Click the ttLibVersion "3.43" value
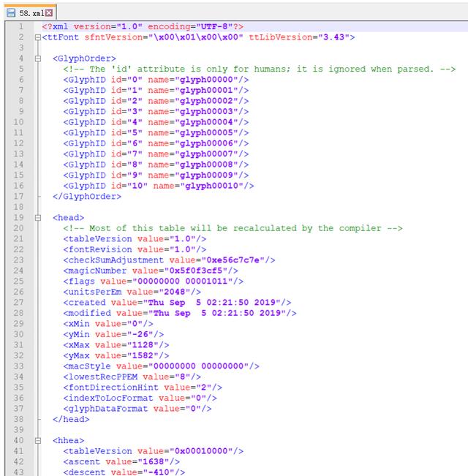The width and height of the screenshot is (468, 476). [x=334, y=37]
